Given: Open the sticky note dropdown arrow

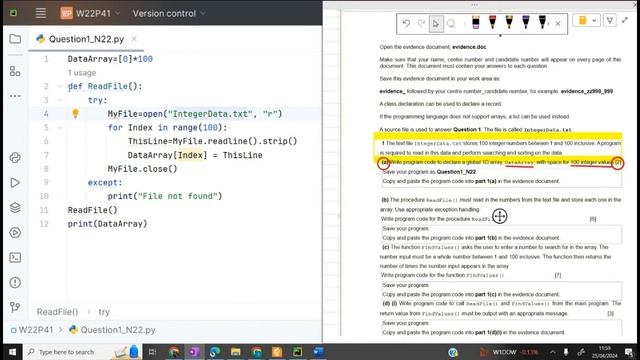Looking at the screenshot, I should 594,20.
